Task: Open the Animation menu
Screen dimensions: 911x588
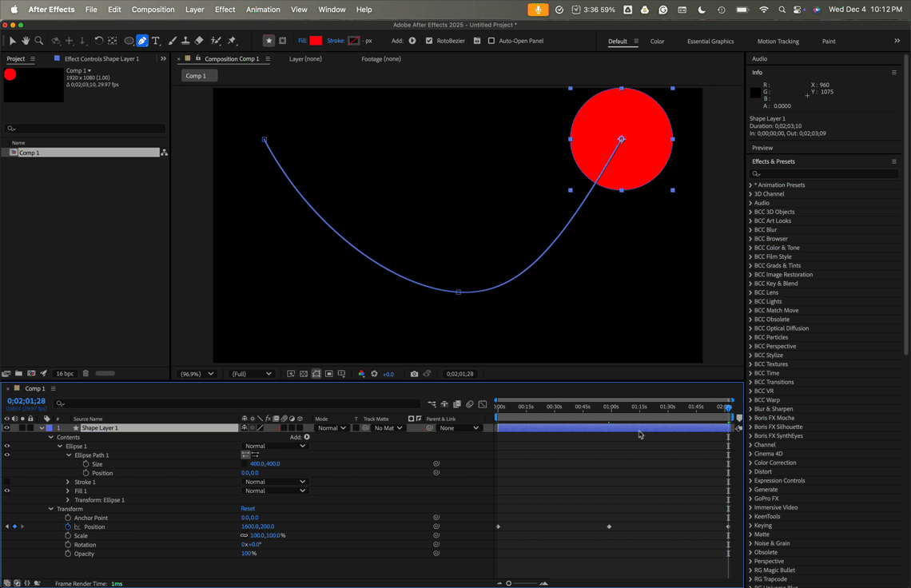Action: coord(263,10)
